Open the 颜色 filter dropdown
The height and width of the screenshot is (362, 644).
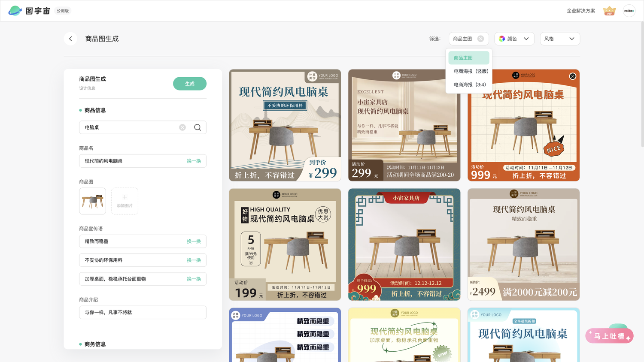(514, 39)
